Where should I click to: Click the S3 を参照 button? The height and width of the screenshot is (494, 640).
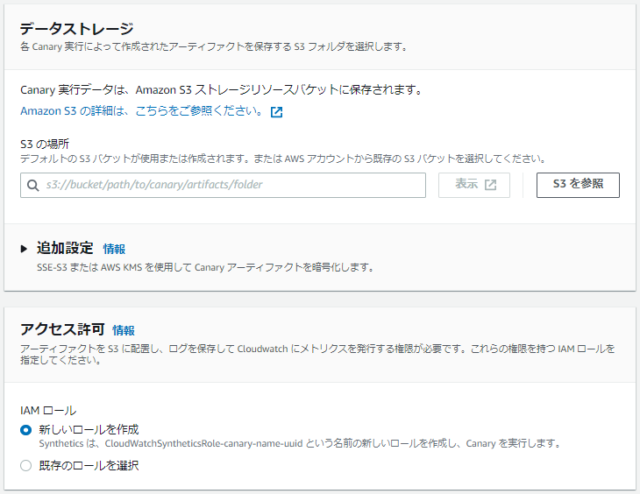(x=578, y=185)
